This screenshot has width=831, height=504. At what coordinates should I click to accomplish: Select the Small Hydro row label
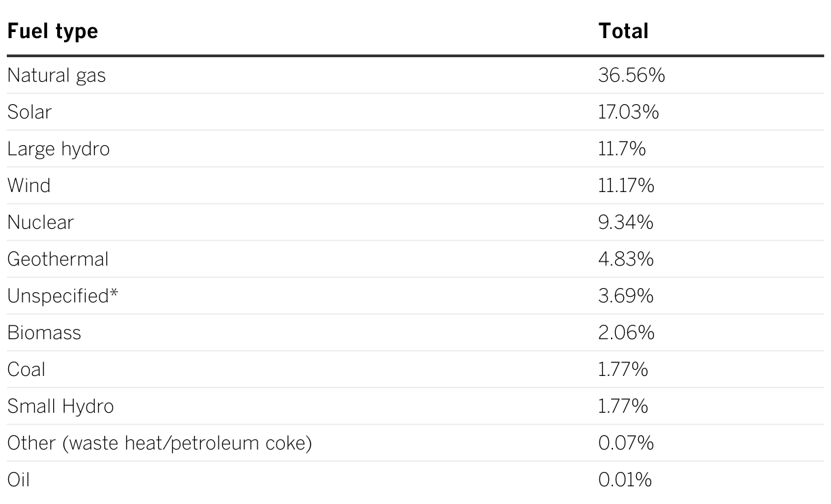pos(61,407)
